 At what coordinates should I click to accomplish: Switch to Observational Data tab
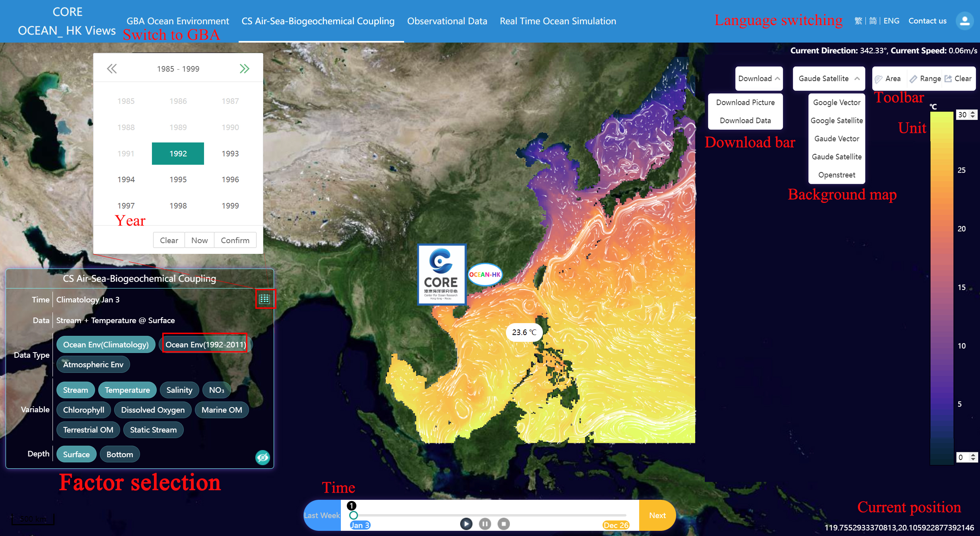[447, 20]
